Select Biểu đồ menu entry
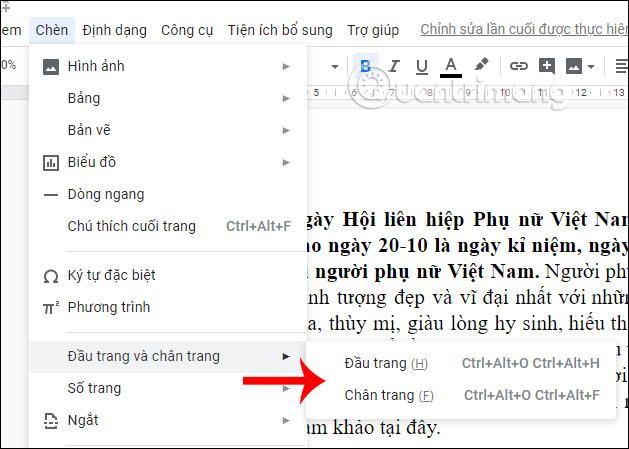 (x=168, y=163)
